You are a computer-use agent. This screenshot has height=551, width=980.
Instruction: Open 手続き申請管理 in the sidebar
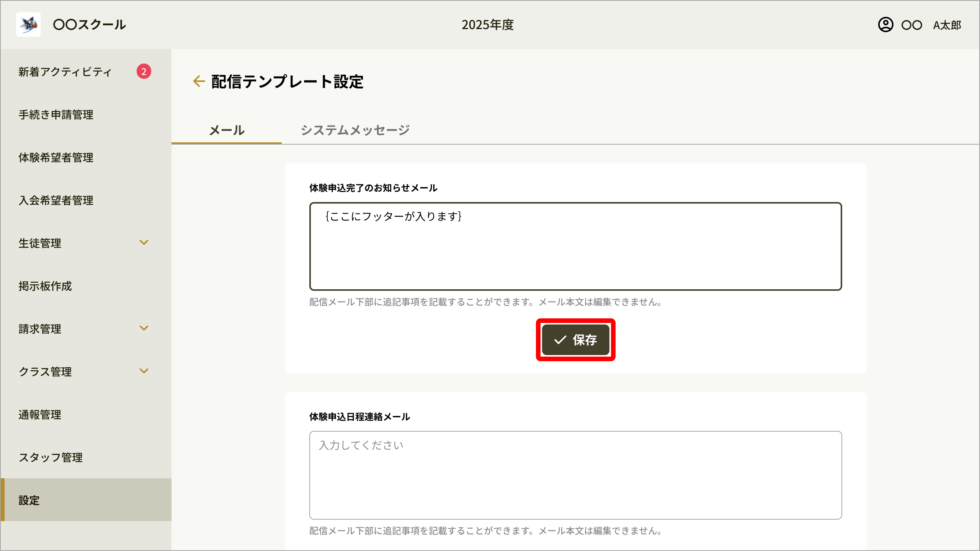(x=86, y=114)
